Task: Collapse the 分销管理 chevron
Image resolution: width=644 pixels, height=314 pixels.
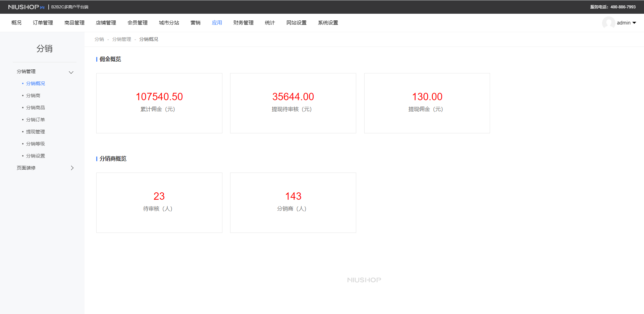Action: (71, 72)
